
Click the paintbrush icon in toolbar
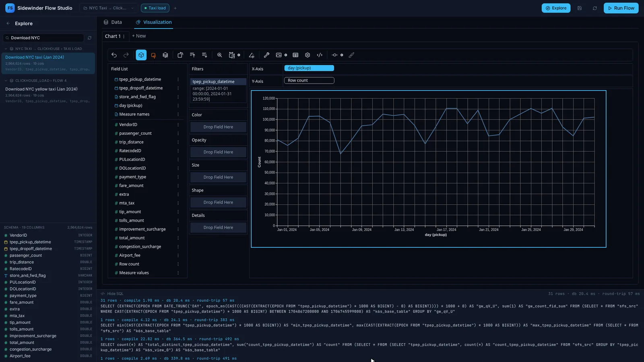click(351, 55)
